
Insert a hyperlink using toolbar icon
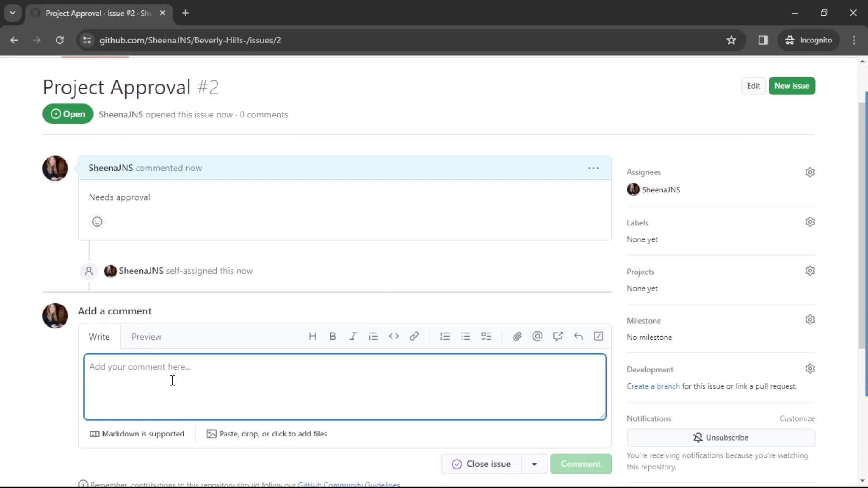[x=414, y=336]
